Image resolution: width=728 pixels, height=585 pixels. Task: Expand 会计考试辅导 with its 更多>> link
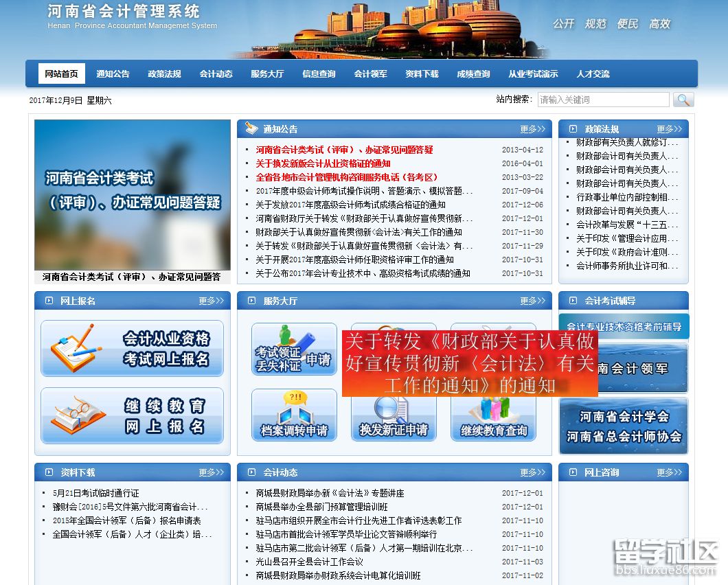(x=671, y=300)
